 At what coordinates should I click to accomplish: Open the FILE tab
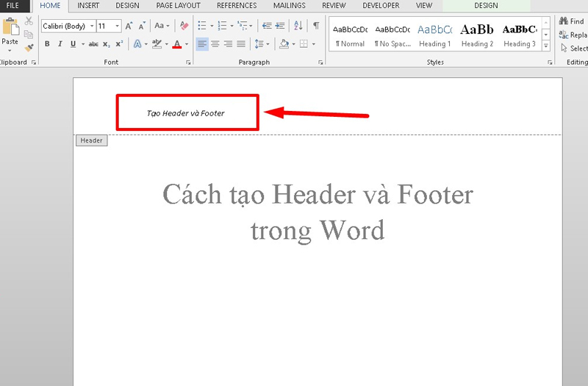pos(12,6)
